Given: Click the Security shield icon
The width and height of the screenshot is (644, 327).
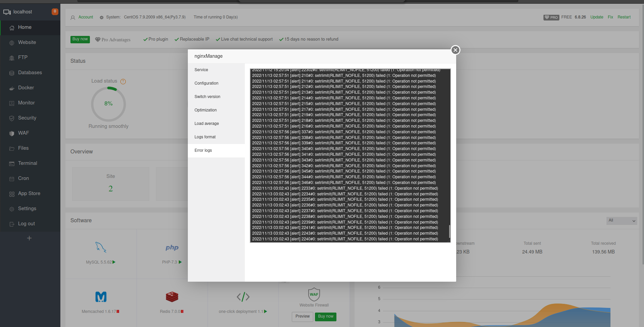Looking at the screenshot, I should tap(12, 118).
